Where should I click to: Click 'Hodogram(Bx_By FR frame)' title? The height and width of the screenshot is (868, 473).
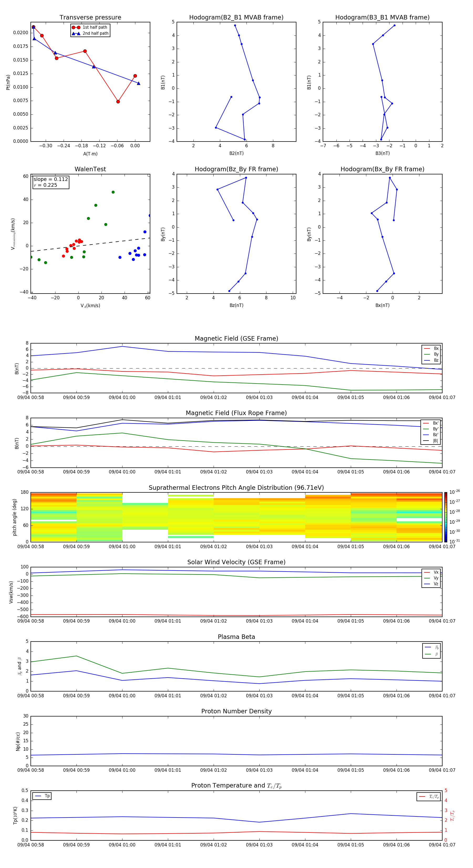tap(382, 169)
